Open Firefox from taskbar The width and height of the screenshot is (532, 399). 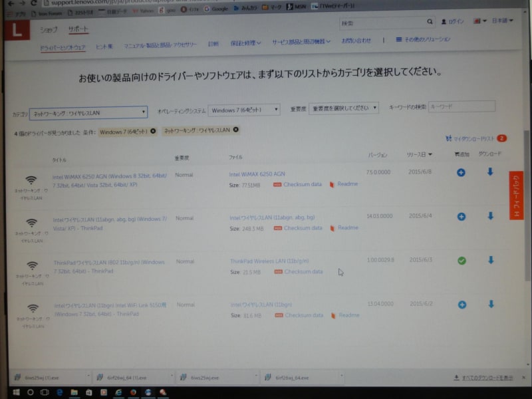(x=134, y=392)
